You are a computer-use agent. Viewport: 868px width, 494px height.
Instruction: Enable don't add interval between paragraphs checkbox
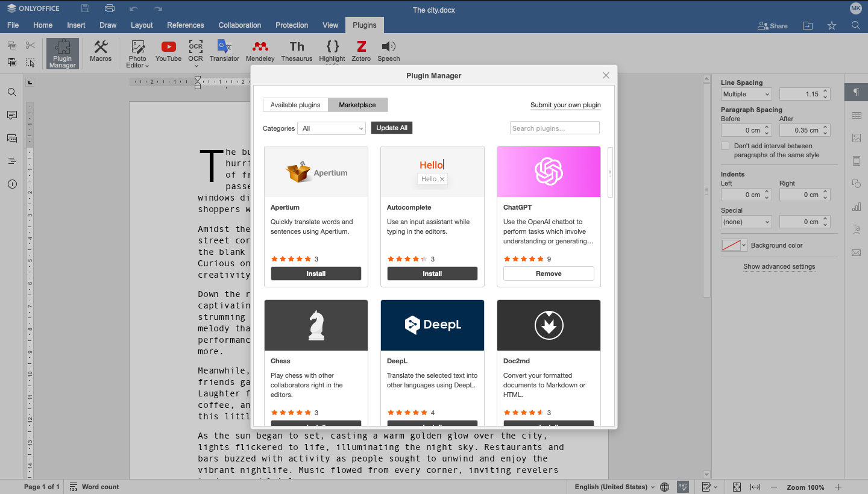tap(725, 146)
